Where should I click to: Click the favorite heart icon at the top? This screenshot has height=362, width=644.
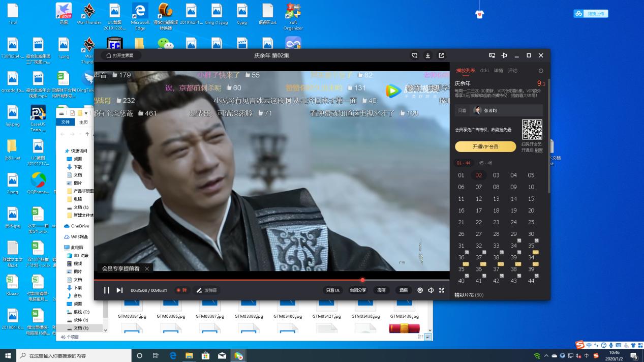coord(414,55)
